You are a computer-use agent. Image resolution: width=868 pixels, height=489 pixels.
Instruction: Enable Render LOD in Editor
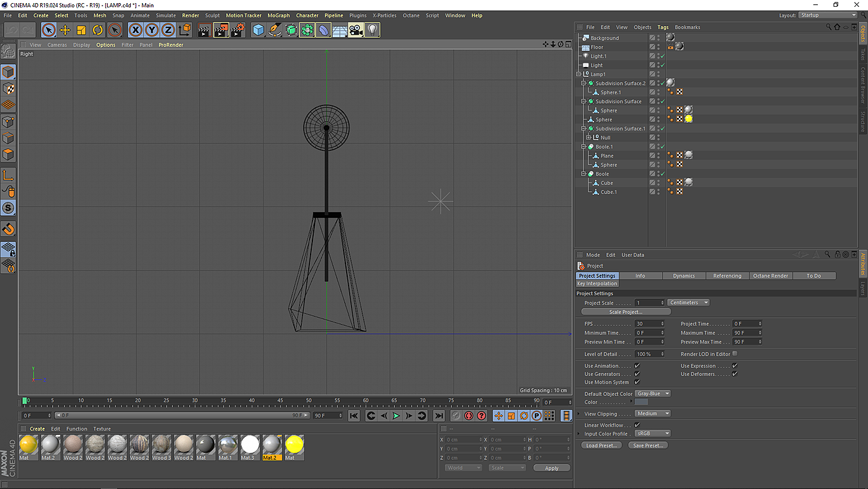click(x=735, y=354)
